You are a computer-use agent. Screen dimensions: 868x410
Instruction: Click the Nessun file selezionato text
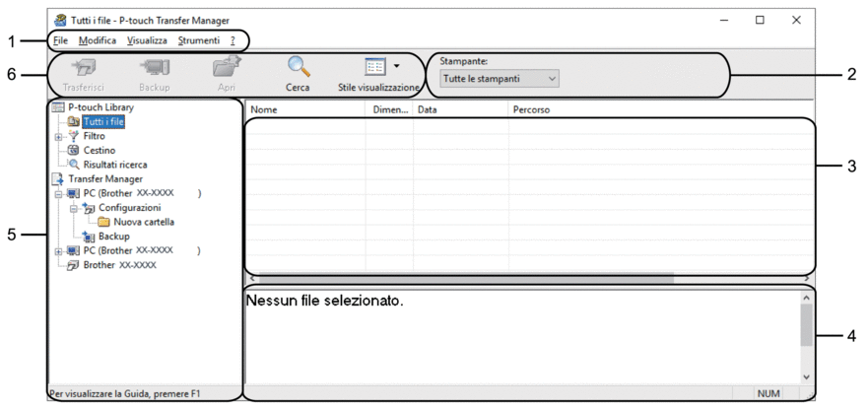(x=325, y=302)
